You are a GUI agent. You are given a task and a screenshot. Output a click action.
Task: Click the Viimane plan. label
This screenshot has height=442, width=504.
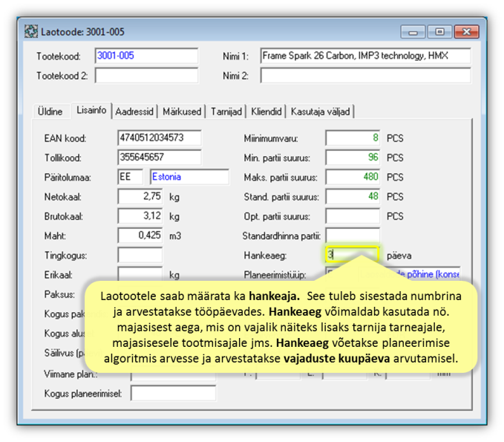71,374
